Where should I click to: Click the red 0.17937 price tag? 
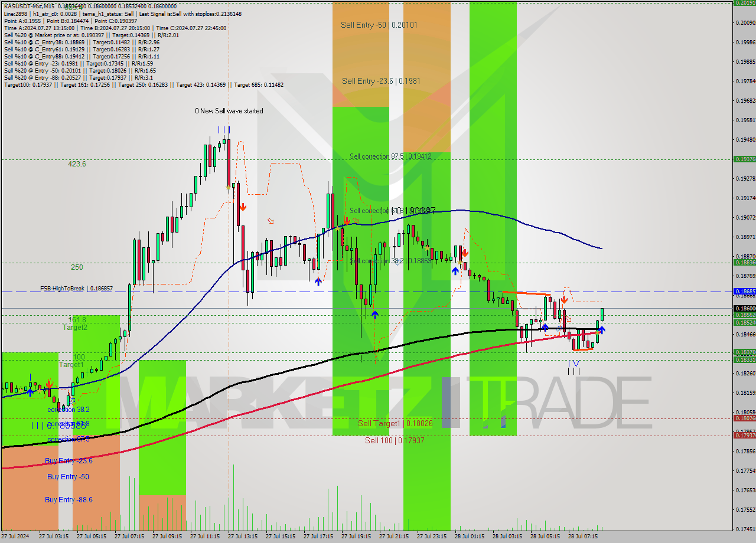pyautogui.click(x=744, y=436)
